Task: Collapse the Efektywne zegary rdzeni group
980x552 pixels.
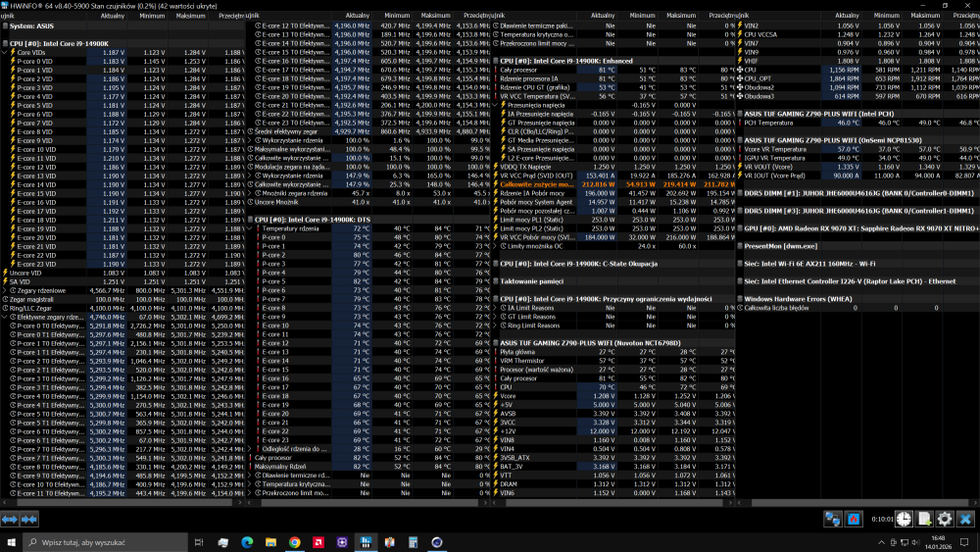Action: 6,317
